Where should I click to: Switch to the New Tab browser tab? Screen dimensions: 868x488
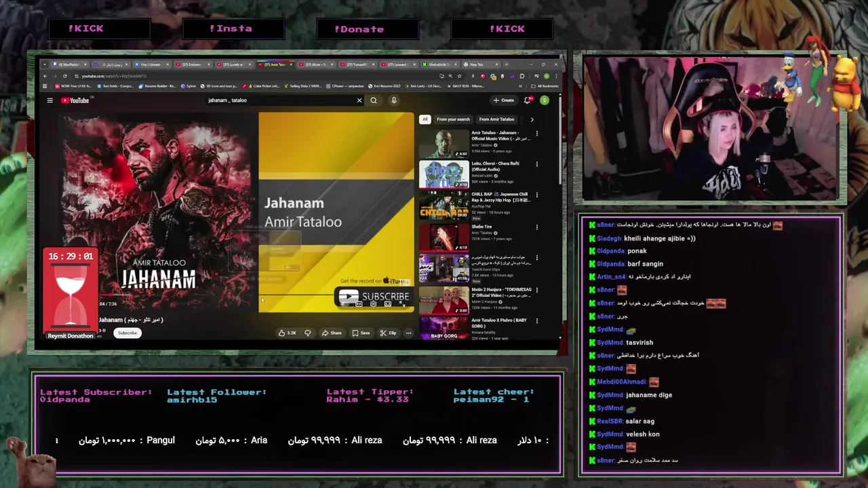(x=481, y=64)
